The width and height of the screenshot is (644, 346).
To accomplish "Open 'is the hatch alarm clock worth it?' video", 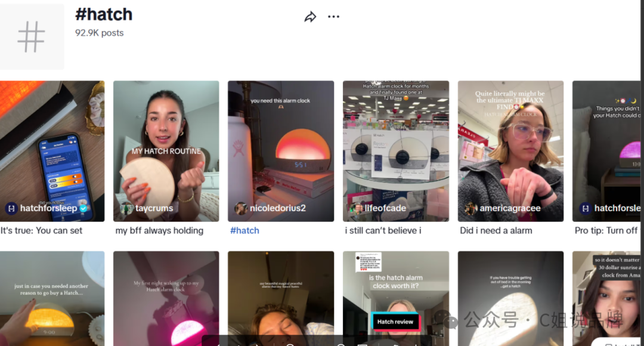I will (x=396, y=298).
